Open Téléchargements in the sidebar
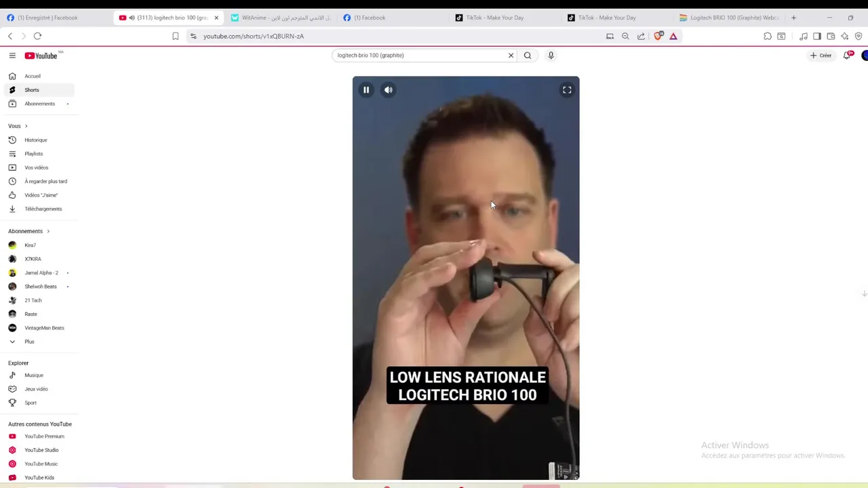Viewport: 868px width, 488px height. click(39, 209)
